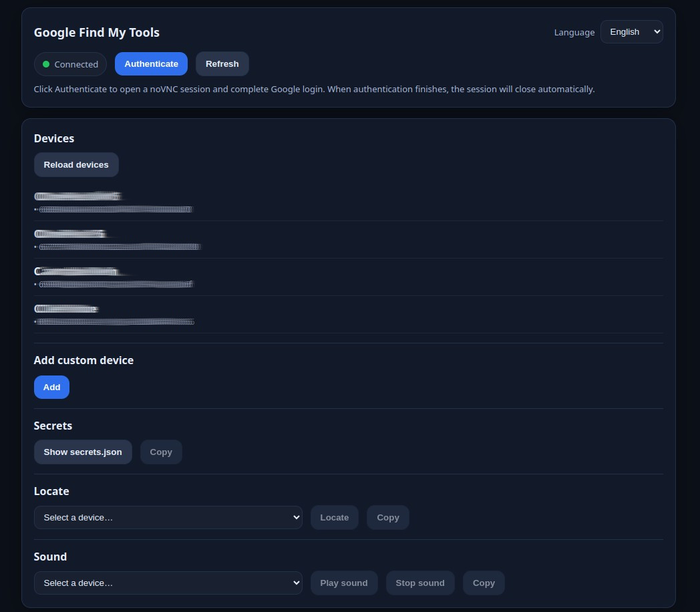Image resolution: width=700 pixels, height=612 pixels.
Task: Click Copy button in the Locate section
Action: [x=388, y=517]
